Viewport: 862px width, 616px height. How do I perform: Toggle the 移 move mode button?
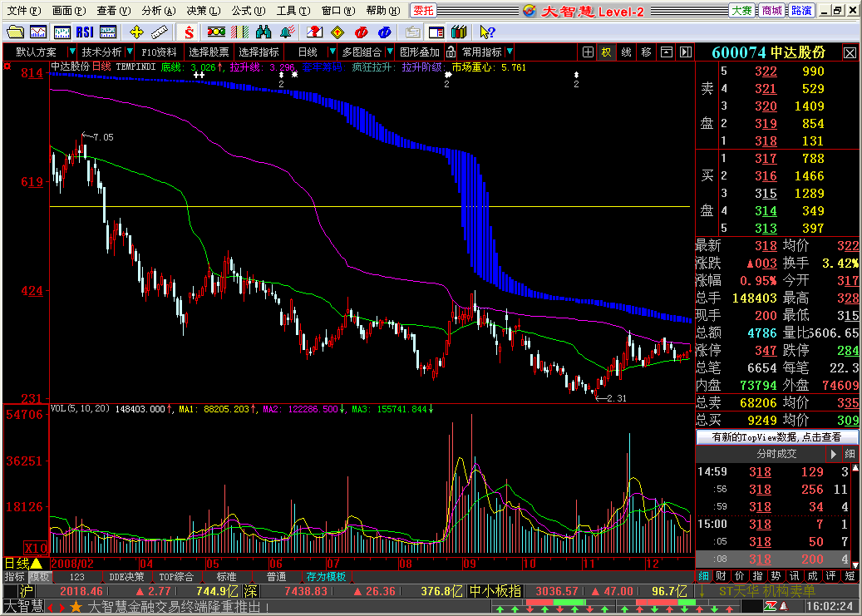click(x=646, y=52)
